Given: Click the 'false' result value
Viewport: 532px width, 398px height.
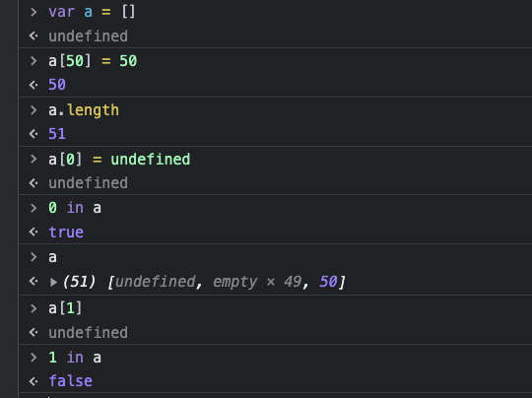Looking at the screenshot, I should pyautogui.click(x=71, y=381).
